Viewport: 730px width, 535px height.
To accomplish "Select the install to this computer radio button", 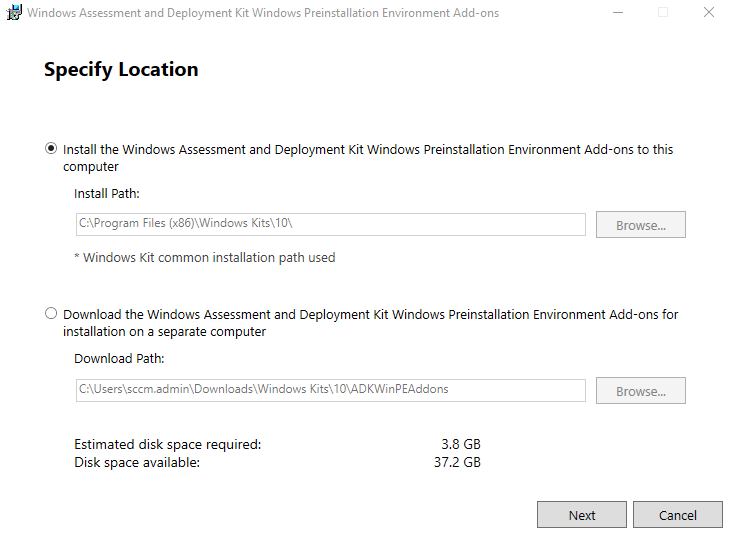I will point(51,149).
